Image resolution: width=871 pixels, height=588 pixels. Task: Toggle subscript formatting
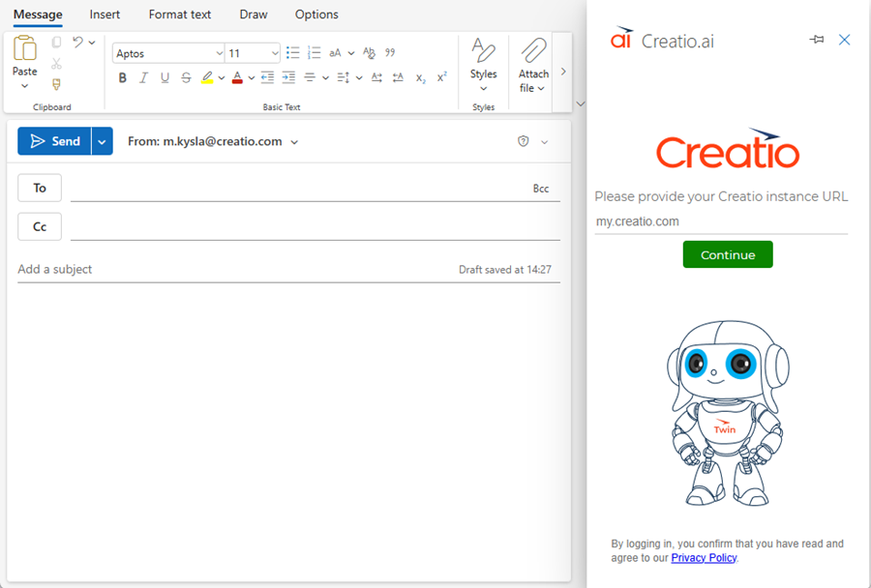pyautogui.click(x=421, y=78)
